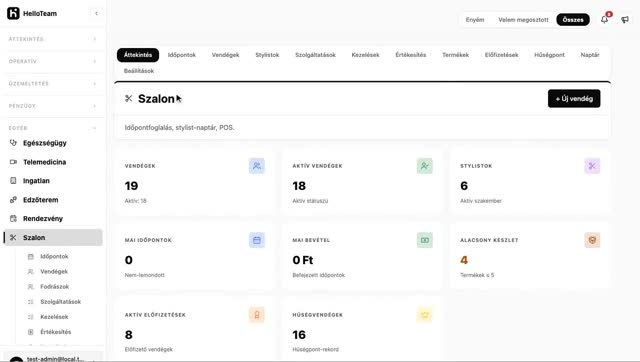Click the scissors icon beside Szalon heading
The height and width of the screenshot is (362, 640).
[x=129, y=98]
